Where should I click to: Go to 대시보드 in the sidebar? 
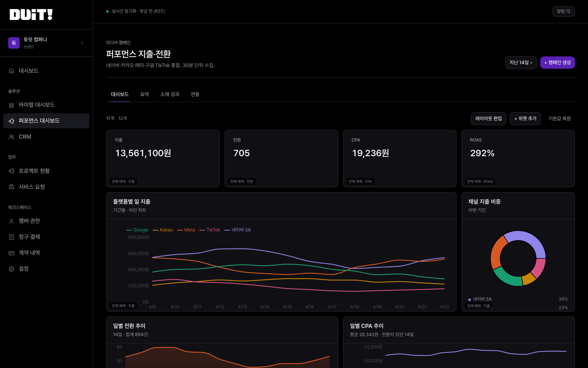46,71
